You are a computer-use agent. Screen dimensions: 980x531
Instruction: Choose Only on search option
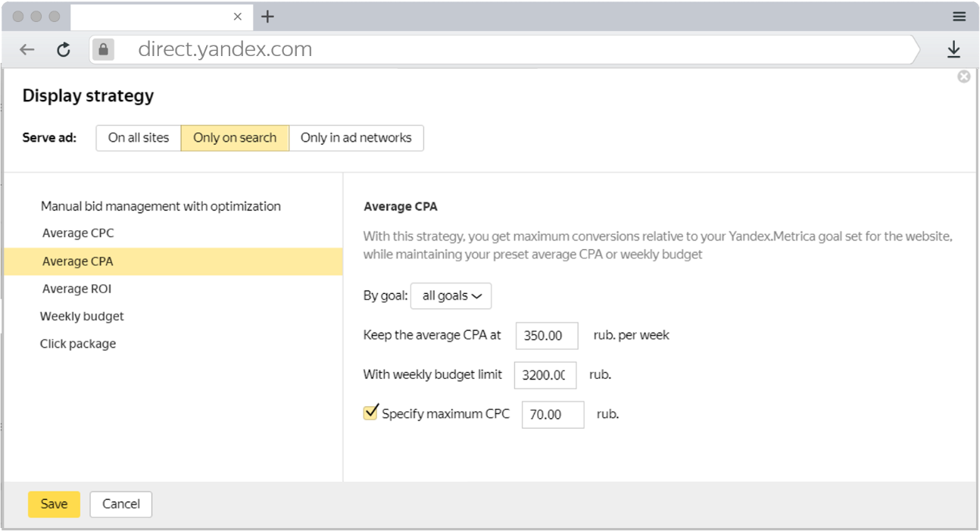pos(235,138)
